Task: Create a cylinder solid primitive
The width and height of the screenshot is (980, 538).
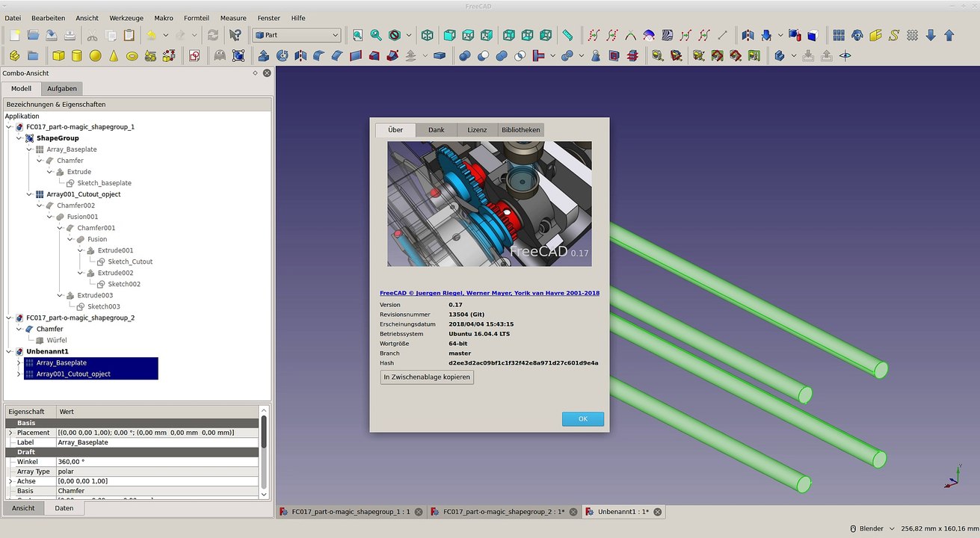Action: point(77,55)
